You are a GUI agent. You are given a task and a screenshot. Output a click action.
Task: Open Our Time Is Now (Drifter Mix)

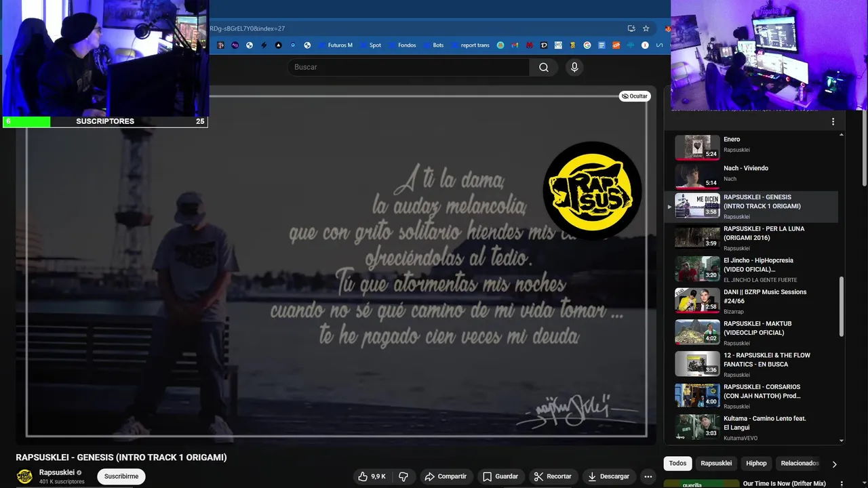pos(785,483)
